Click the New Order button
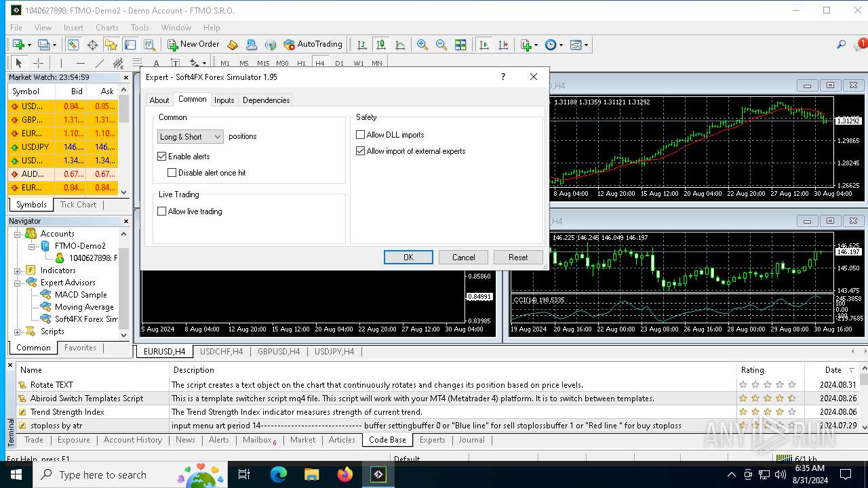The height and width of the screenshot is (488, 868). coord(193,45)
